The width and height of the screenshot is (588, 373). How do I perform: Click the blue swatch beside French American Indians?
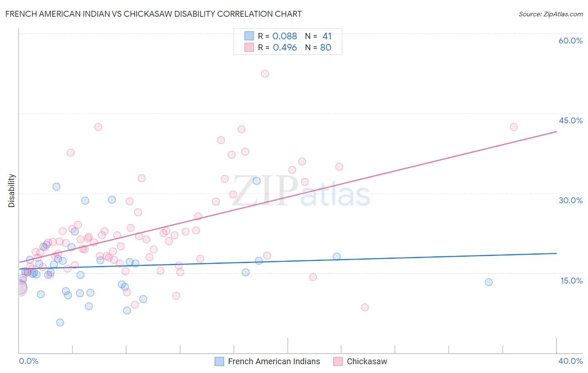click(x=219, y=361)
